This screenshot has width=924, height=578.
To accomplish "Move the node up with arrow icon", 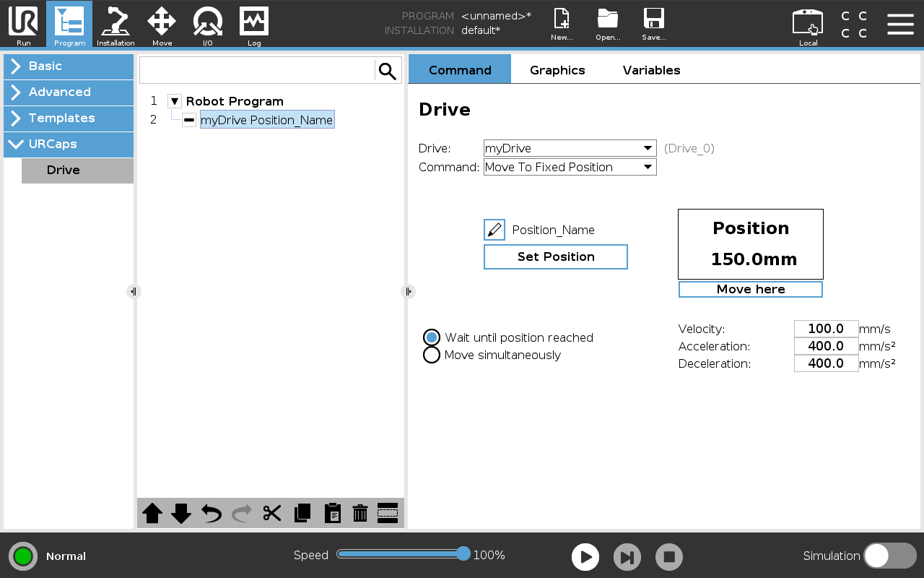I will tap(152, 513).
